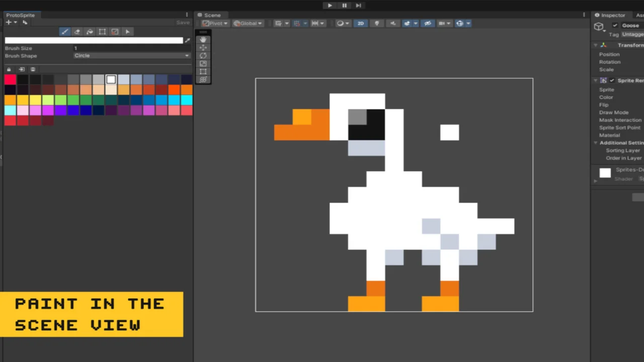Select the paint brush tool in ProtoSprite
644x362 pixels.
[x=65, y=32]
